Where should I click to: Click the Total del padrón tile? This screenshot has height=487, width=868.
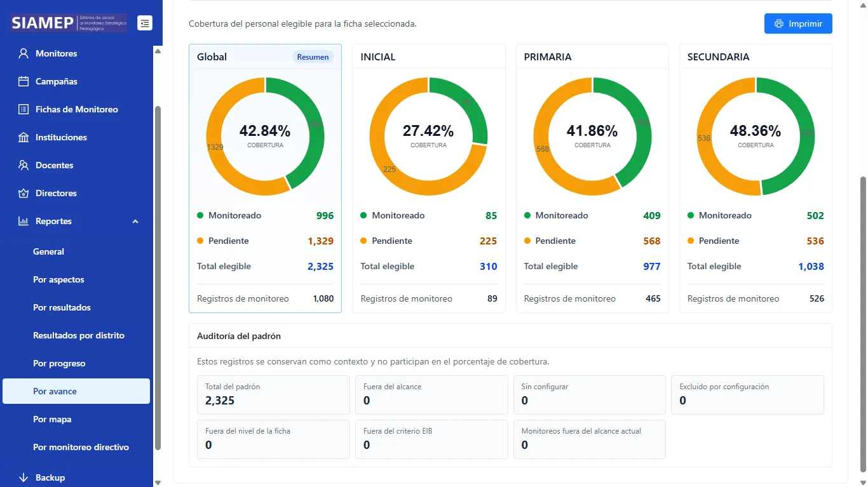pyautogui.click(x=273, y=395)
